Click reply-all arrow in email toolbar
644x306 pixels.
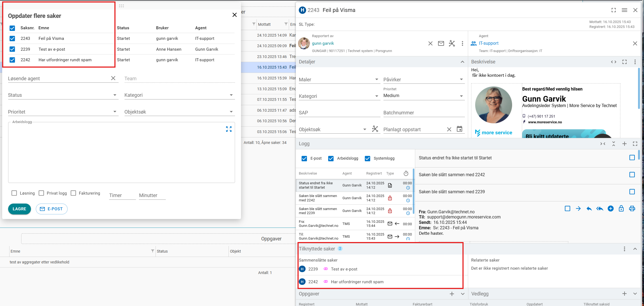pyautogui.click(x=599, y=208)
